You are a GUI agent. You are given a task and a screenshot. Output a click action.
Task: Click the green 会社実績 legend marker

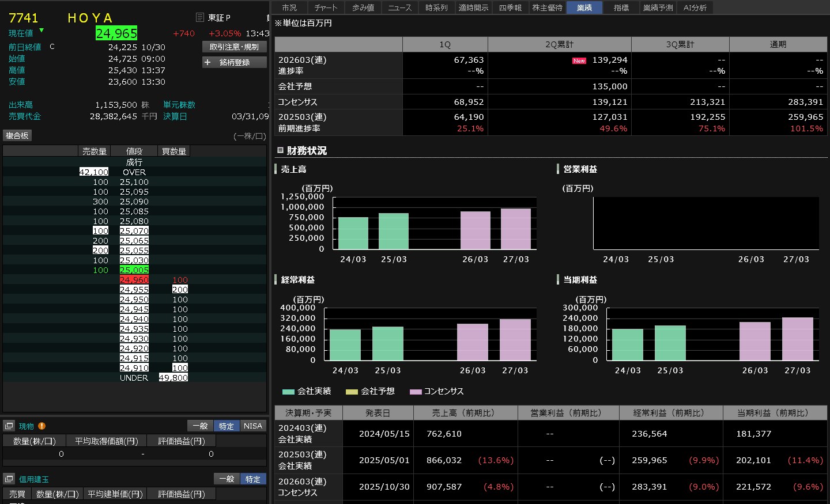[x=288, y=392]
